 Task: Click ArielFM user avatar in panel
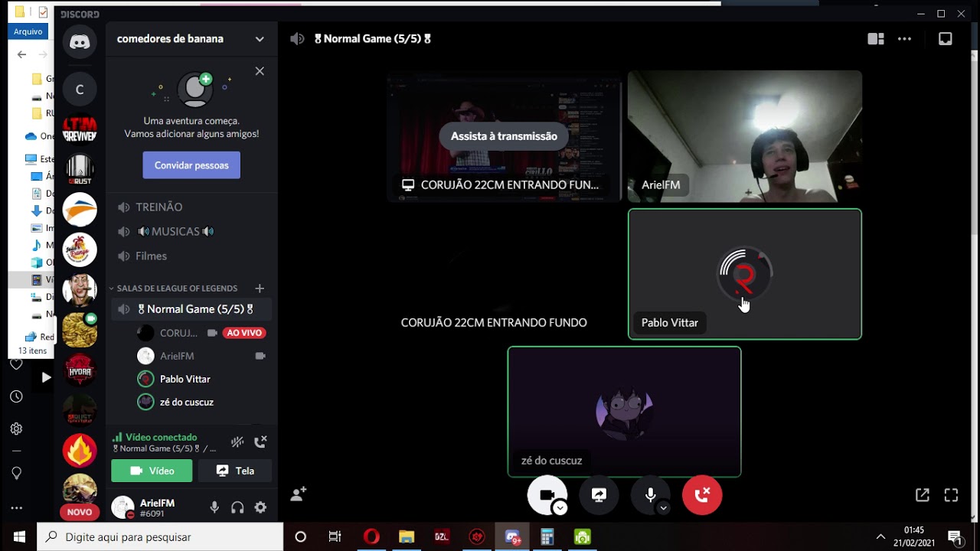tap(122, 507)
